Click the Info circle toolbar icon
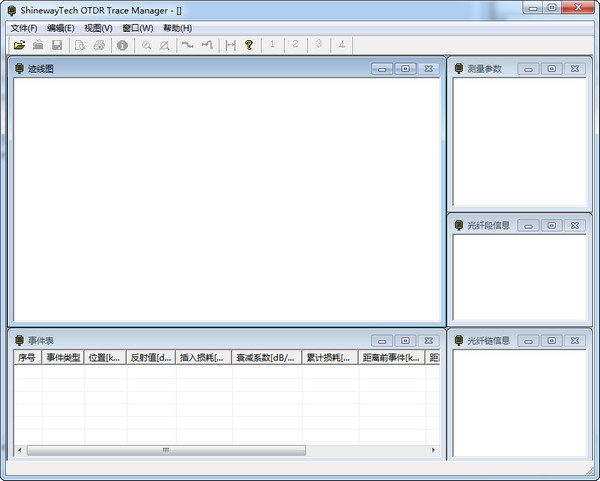The image size is (600, 481). coord(122,45)
